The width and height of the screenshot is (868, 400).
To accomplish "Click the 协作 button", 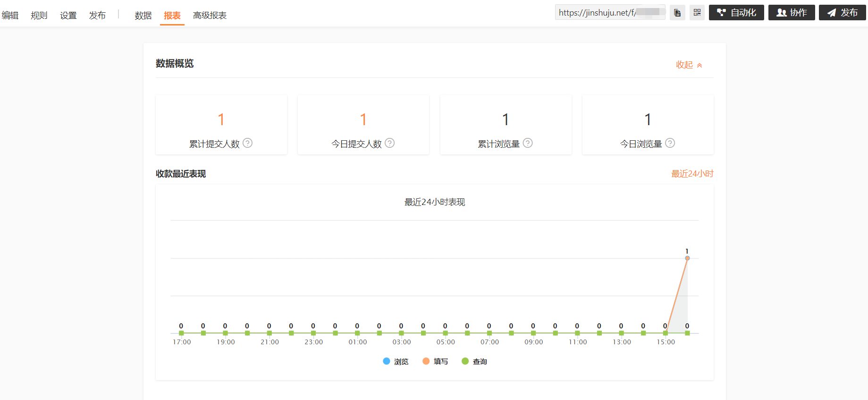I will pos(792,13).
